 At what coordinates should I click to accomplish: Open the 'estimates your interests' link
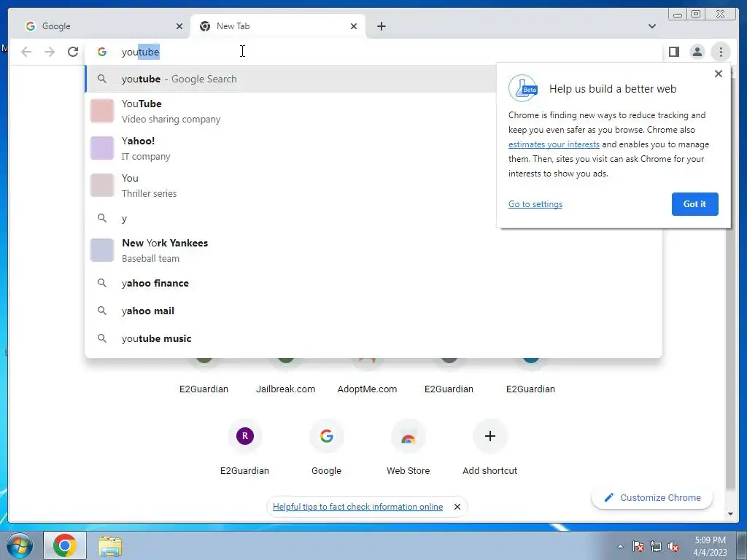click(554, 144)
